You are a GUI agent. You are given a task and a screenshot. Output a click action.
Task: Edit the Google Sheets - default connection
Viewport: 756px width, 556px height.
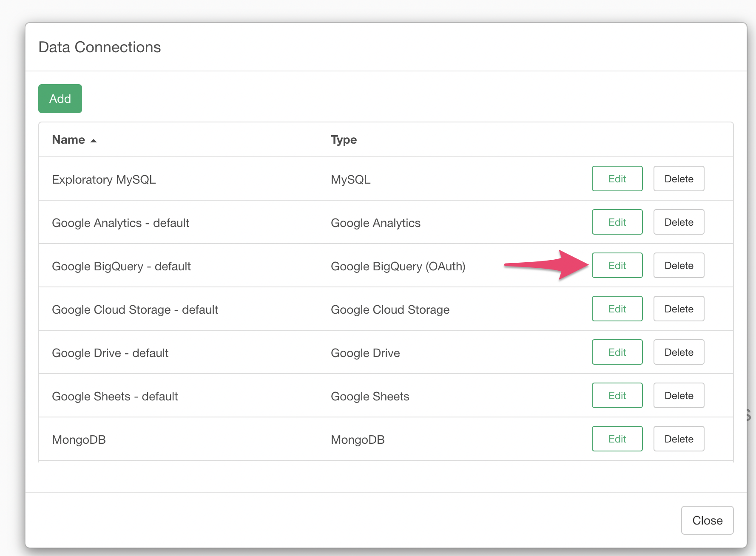tap(617, 396)
